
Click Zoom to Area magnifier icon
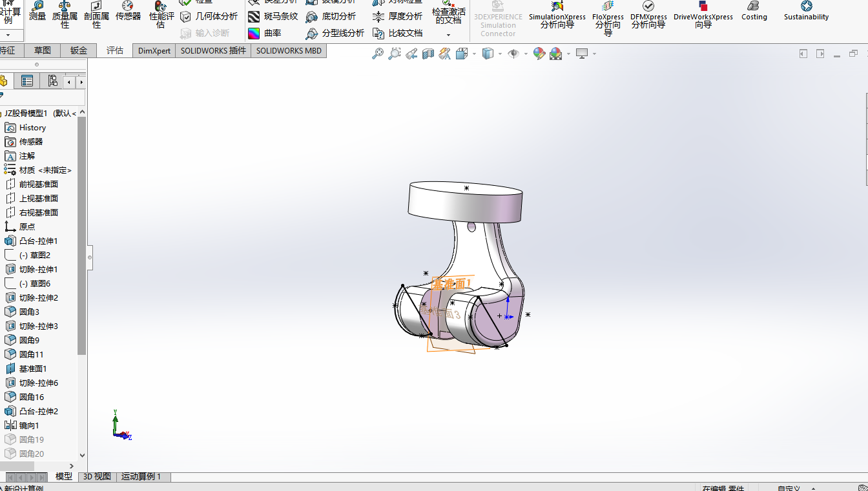pyautogui.click(x=395, y=54)
